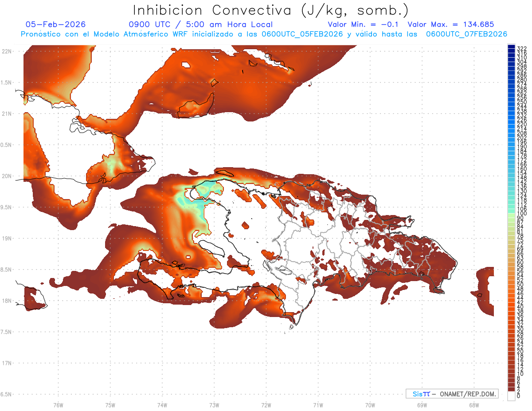Click the "100" colorbar value
This screenshot has width=532, height=411.
click(x=522, y=214)
